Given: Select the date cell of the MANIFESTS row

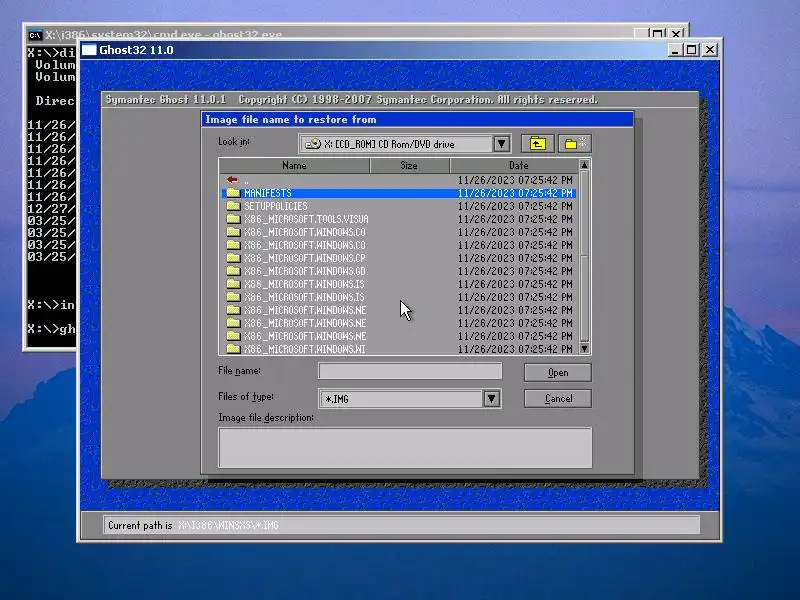Looking at the screenshot, I should click(515, 193).
